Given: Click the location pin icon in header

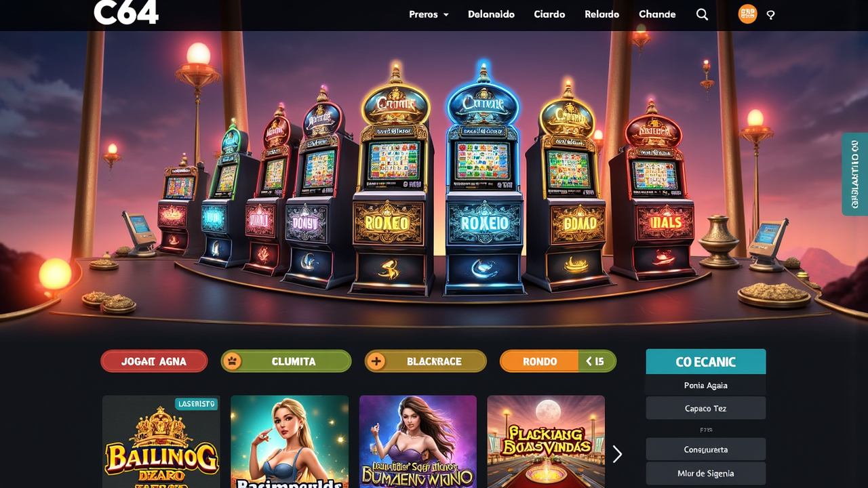Looking at the screenshot, I should 770,15.
